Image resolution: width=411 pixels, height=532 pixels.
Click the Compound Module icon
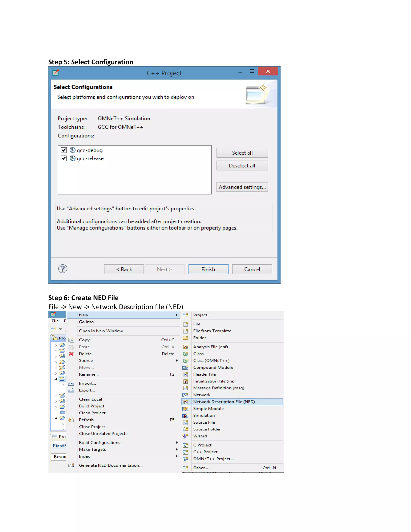(x=186, y=367)
